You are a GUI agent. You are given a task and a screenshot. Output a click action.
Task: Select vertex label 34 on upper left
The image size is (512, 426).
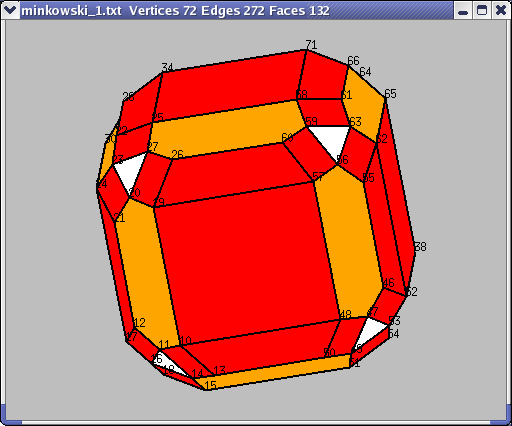click(167, 67)
